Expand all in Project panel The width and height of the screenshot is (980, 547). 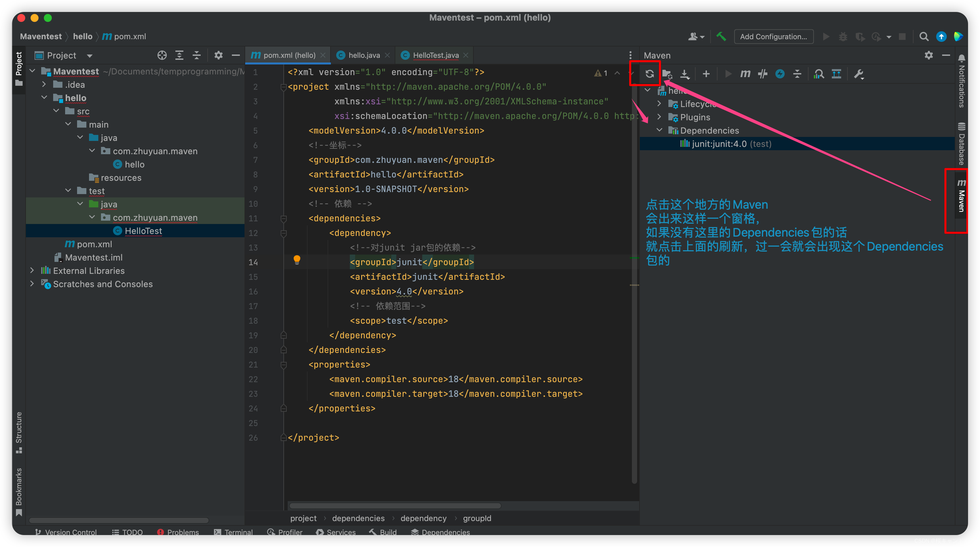179,55
